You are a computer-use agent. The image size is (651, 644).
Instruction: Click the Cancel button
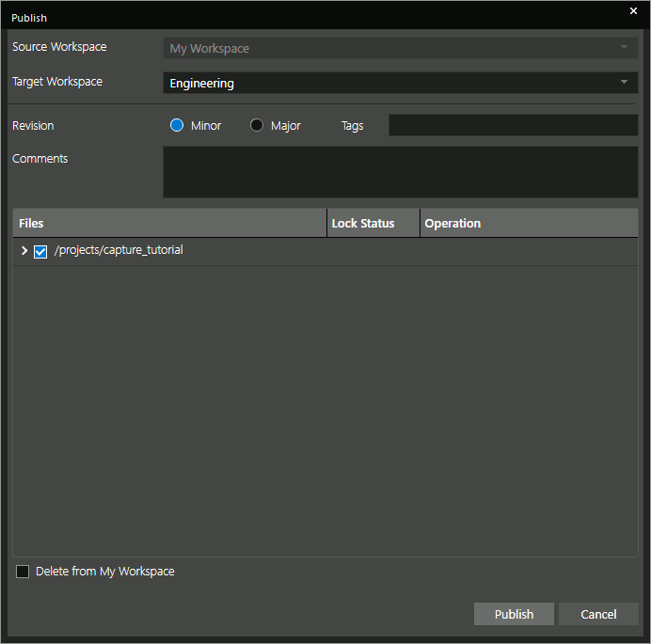click(x=598, y=614)
